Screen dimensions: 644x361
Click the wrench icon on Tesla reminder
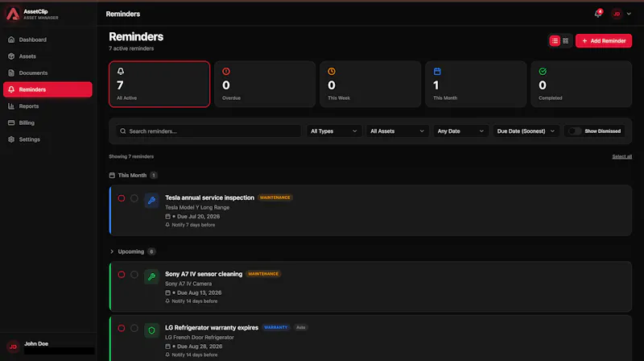coord(151,201)
